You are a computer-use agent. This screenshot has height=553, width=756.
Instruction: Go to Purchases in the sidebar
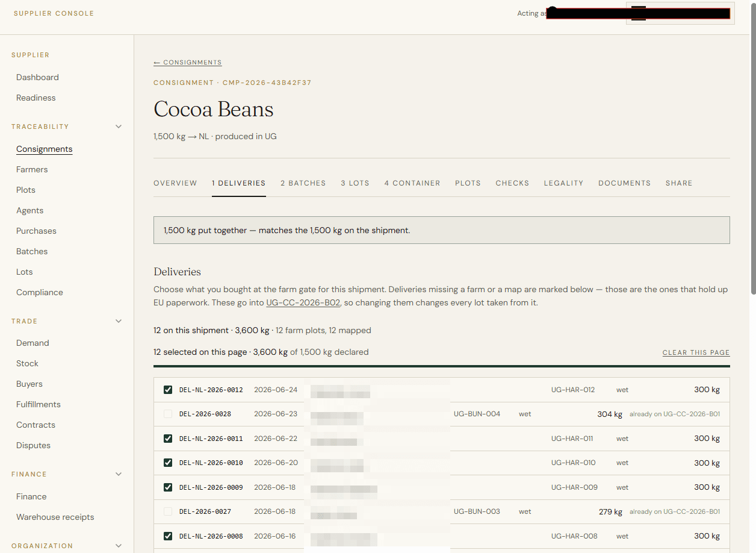coord(36,231)
